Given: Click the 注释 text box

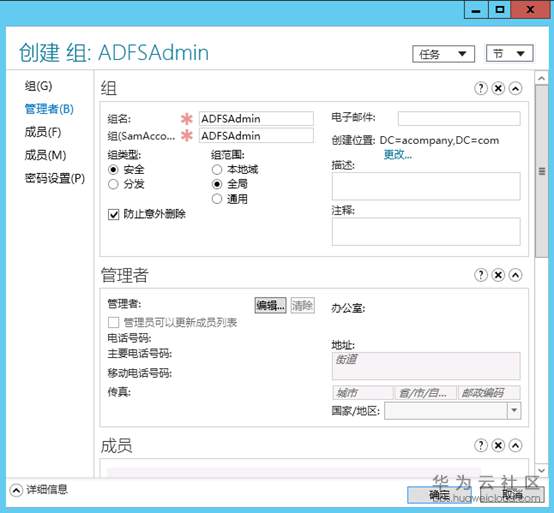Looking at the screenshot, I should [426, 232].
